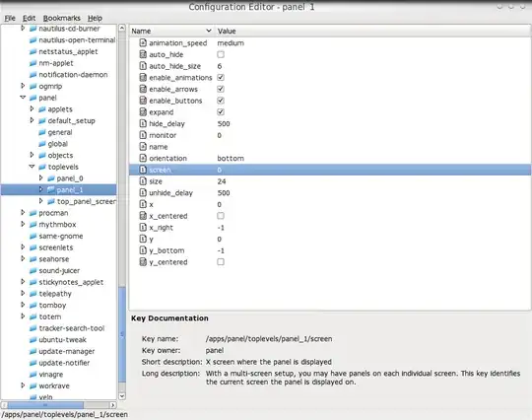Select the top_panel_screen tree item

86,201
